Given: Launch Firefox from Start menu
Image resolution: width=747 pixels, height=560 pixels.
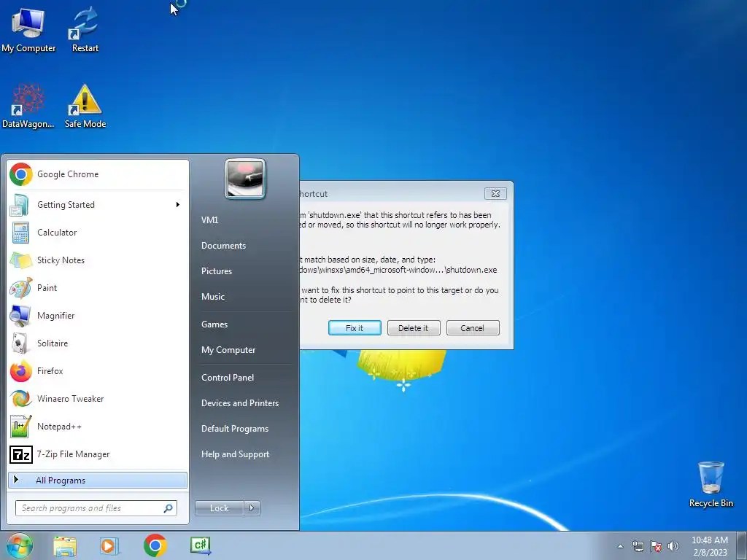Looking at the screenshot, I should [x=98, y=371].
